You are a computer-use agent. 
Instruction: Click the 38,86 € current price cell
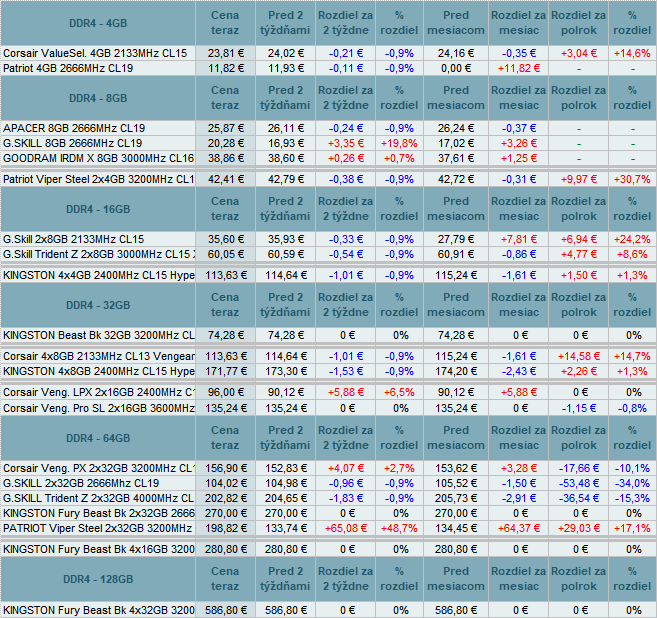(226, 158)
